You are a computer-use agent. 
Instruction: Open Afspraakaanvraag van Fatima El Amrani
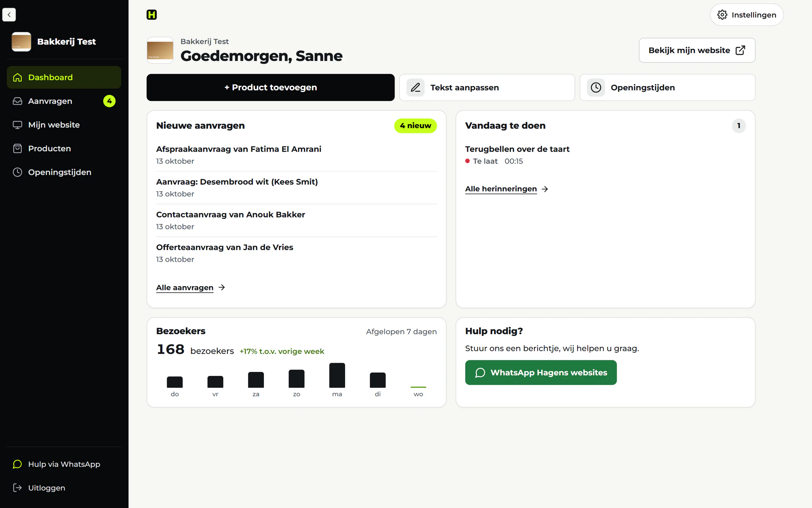tap(296, 155)
